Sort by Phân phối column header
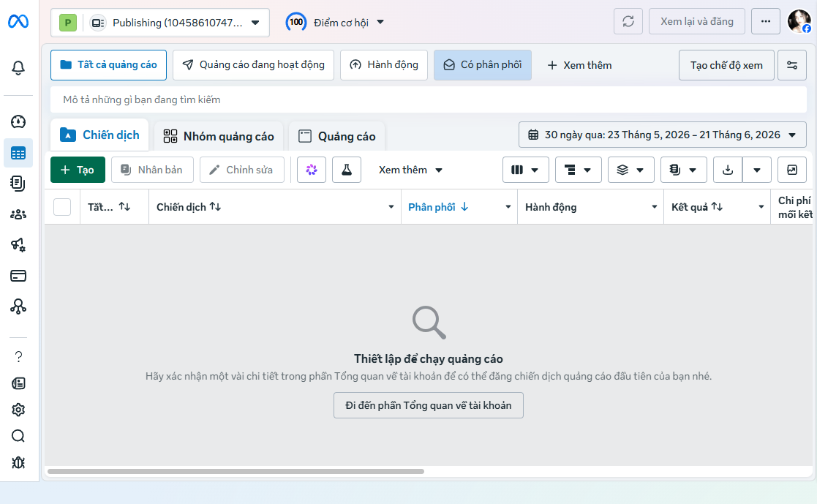The height and width of the screenshot is (504, 817). 438,207
